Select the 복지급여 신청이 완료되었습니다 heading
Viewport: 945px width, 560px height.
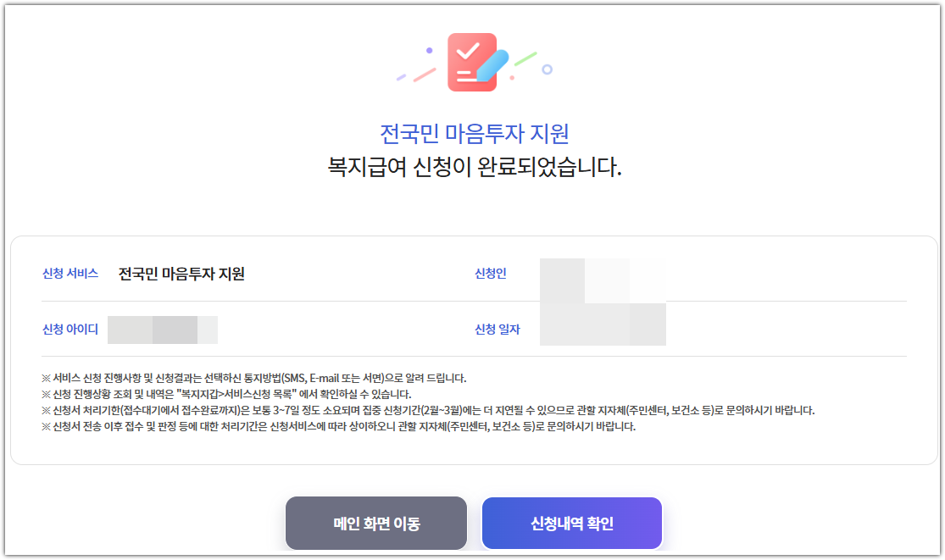[x=472, y=166]
